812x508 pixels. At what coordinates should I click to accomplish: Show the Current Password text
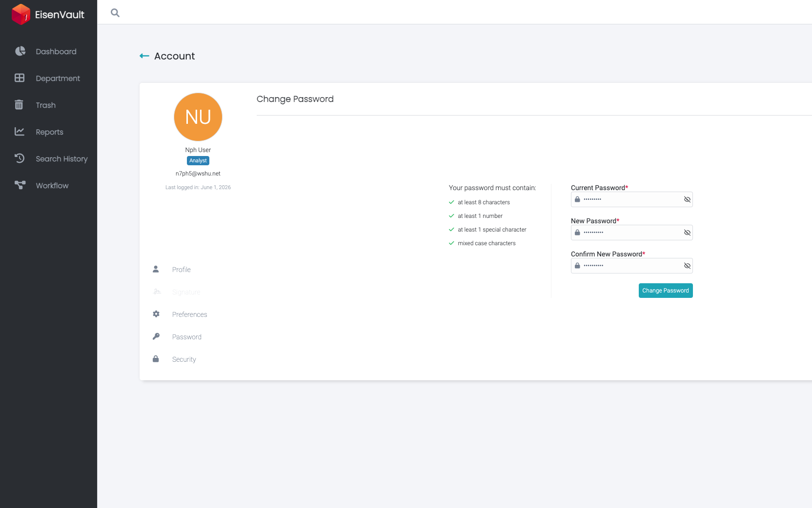click(687, 199)
